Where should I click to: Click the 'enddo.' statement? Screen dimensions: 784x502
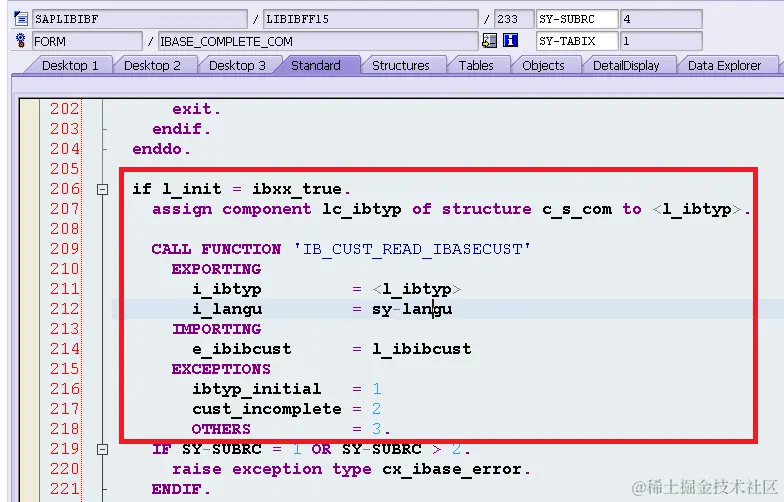point(162,149)
